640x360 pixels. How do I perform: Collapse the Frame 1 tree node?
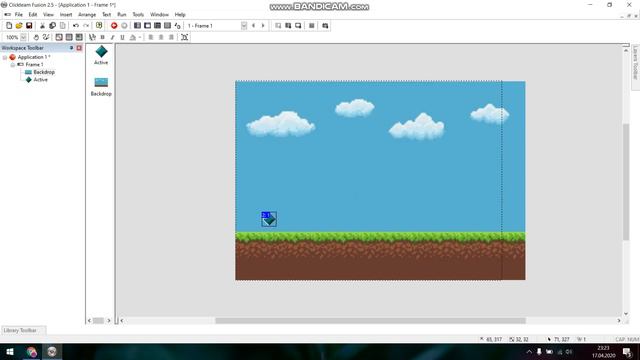coord(13,64)
